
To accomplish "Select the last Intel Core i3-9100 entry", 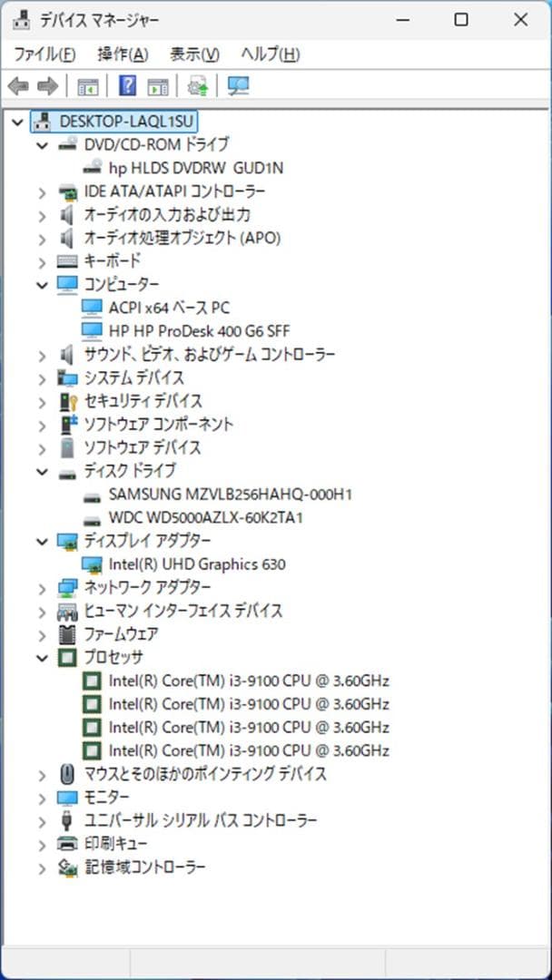I will [x=249, y=751].
